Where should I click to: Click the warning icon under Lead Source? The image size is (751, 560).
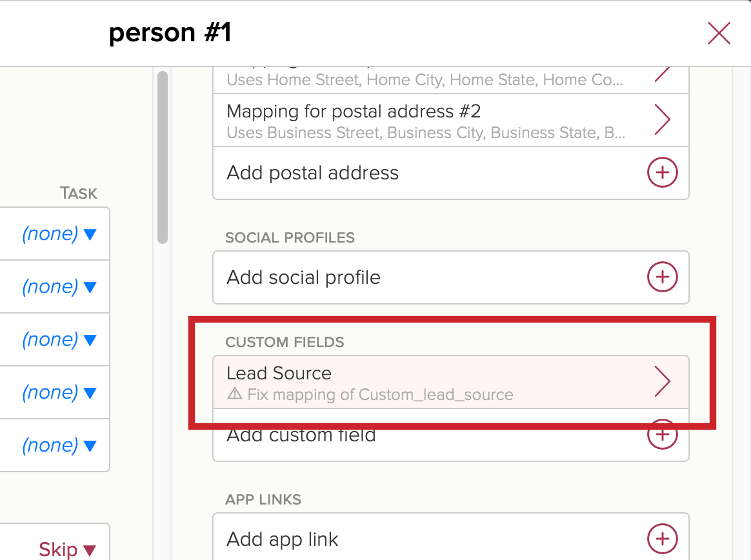pos(235,394)
